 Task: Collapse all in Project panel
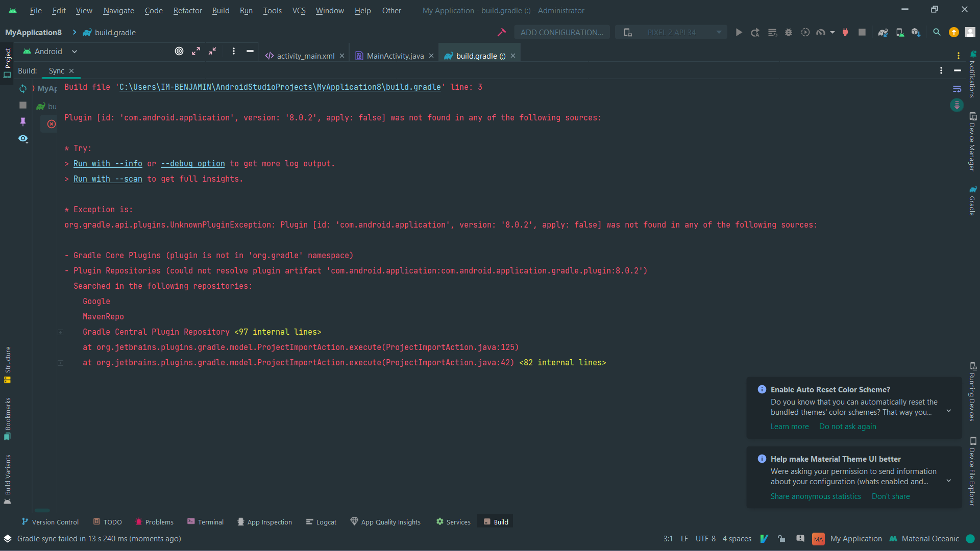[x=212, y=51]
